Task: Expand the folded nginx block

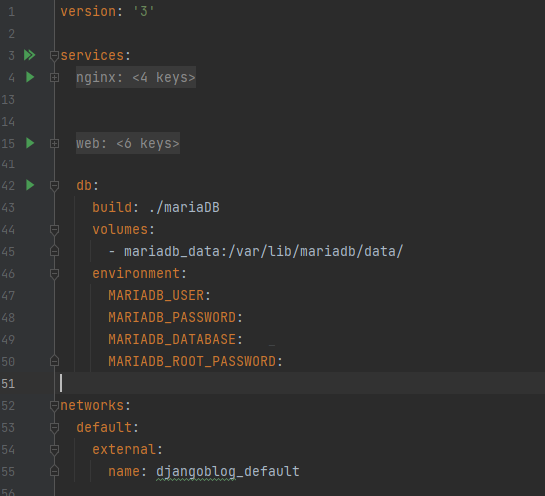Action: (x=54, y=77)
